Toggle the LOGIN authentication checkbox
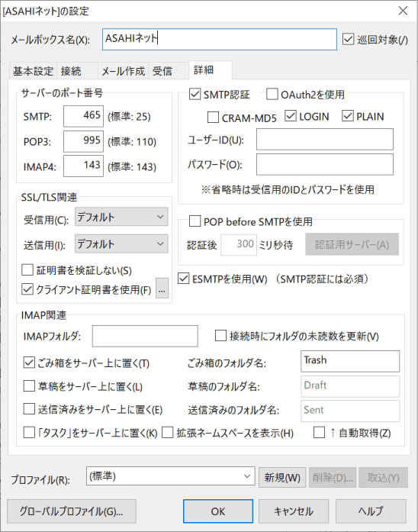This screenshot has height=532, width=418. pyautogui.click(x=291, y=116)
